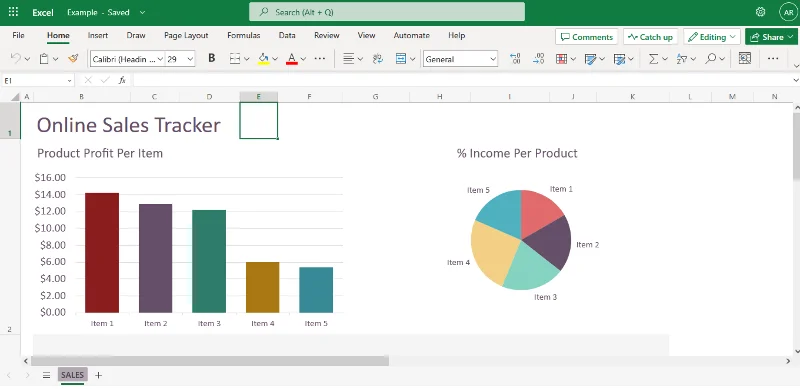Open the Name Box dropdown arrow

pos(69,81)
